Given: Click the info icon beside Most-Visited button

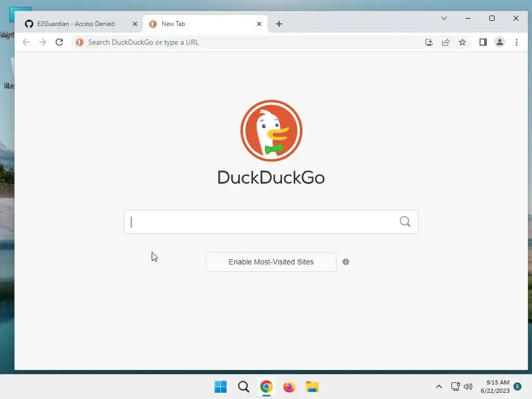Looking at the screenshot, I should [x=345, y=262].
